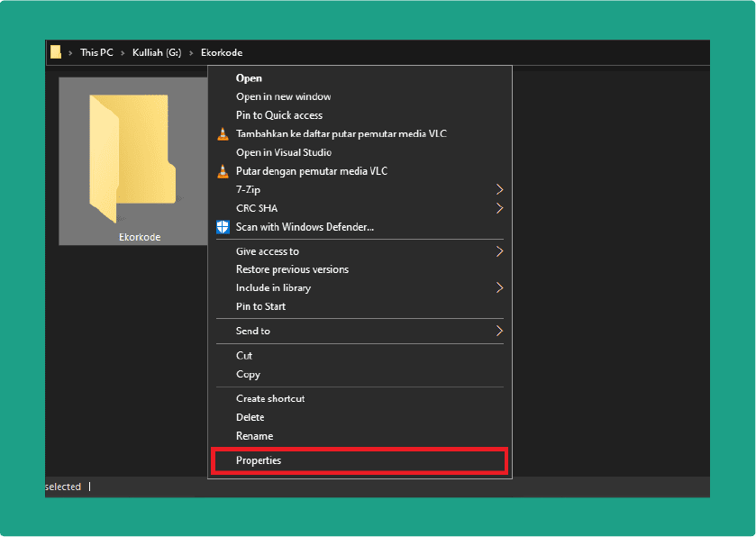Click the folder icon in address bar
Viewport: 756px width, 537px height.
click(56, 52)
